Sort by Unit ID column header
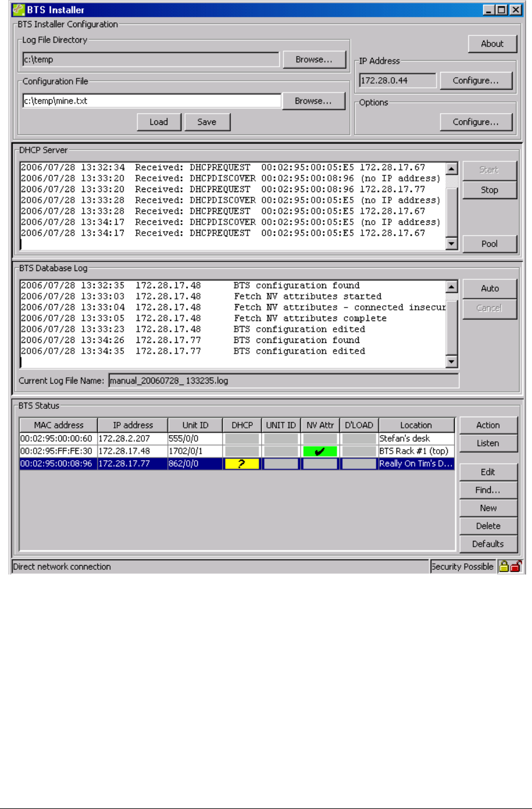Screen dimensions: 532x809 point(195,425)
